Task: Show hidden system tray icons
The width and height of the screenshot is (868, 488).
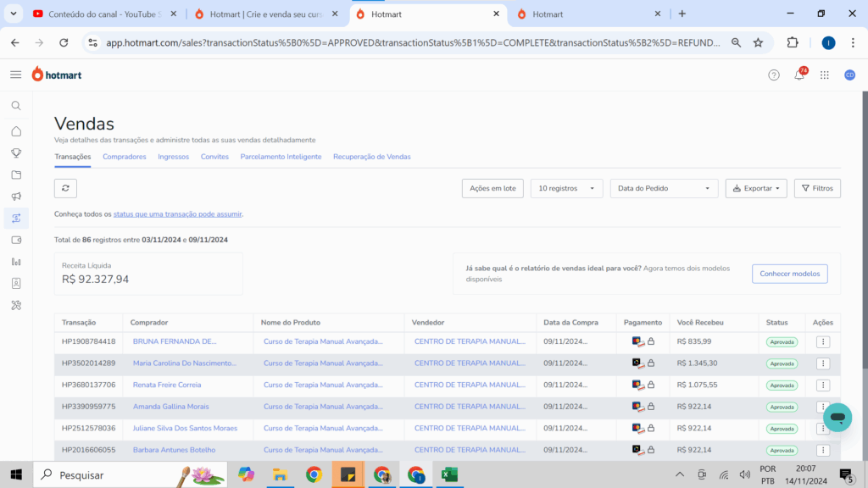Action: 680,474
